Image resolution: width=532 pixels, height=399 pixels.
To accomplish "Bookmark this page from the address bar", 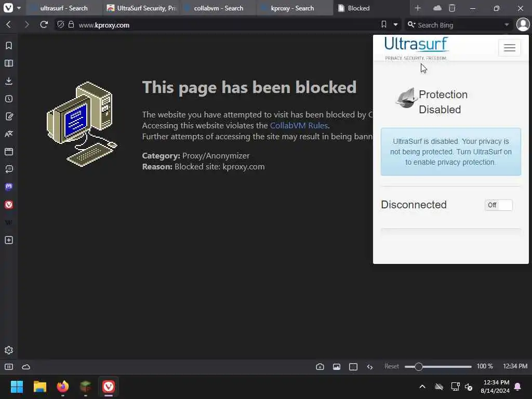I will click(384, 24).
